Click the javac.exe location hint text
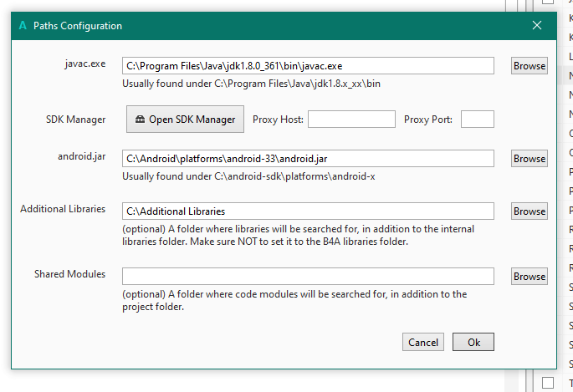Image resolution: width=573 pixels, height=392 pixels. pyautogui.click(x=251, y=84)
